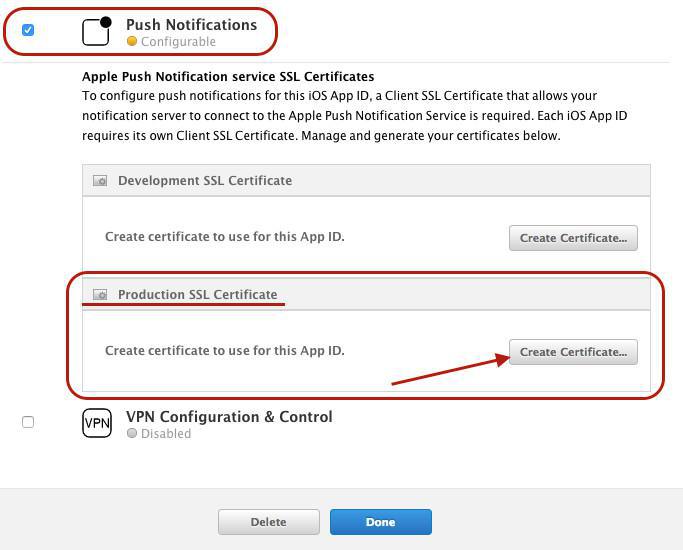Enable the VPN Configuration & Control checkbox
Viewport: 683px width, 550px height.
[x=28, y=422]
